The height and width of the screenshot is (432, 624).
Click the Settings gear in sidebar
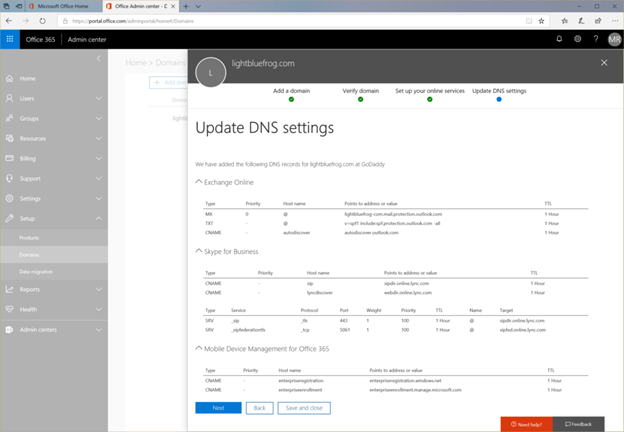click(x=10, y=198)
